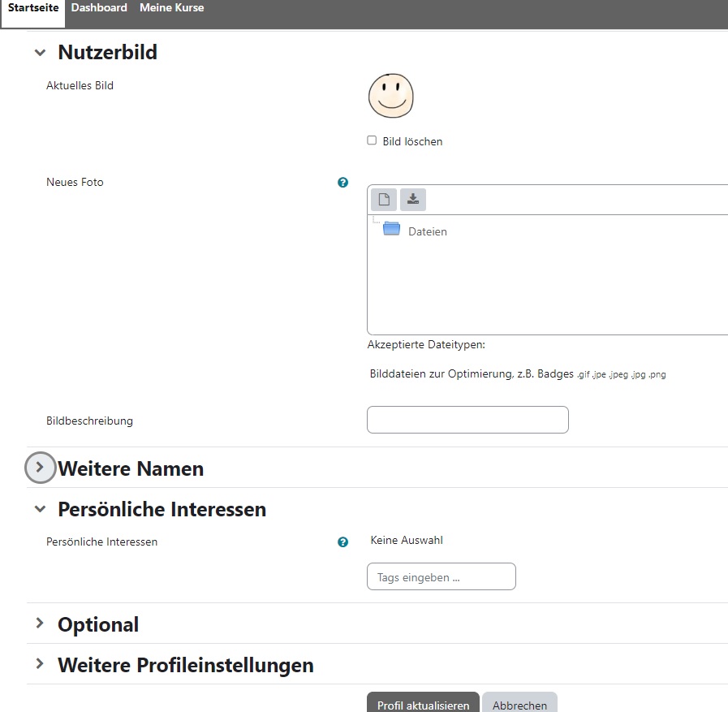Viewport: 728px width, 712px height.
Task: Click the Dateien folder label
Action: 428,232
